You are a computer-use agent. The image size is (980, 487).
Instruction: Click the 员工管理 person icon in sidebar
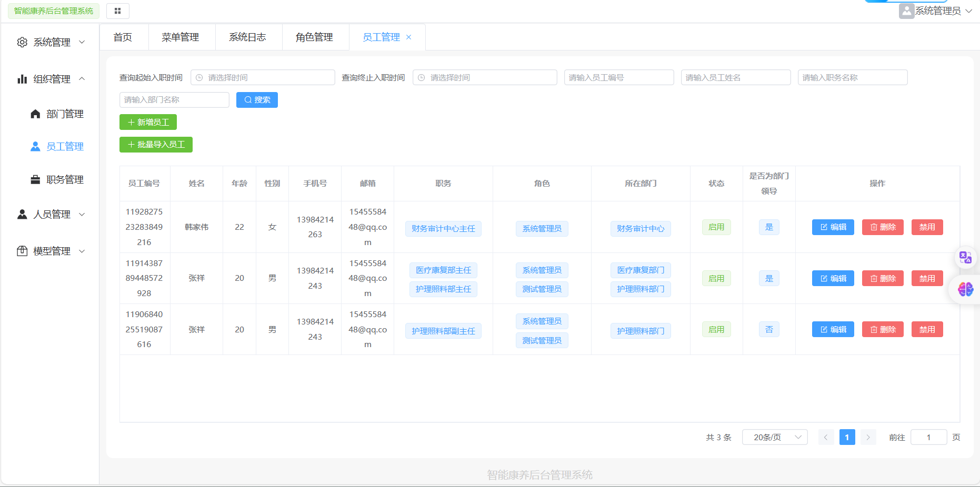tap(35, 147)
